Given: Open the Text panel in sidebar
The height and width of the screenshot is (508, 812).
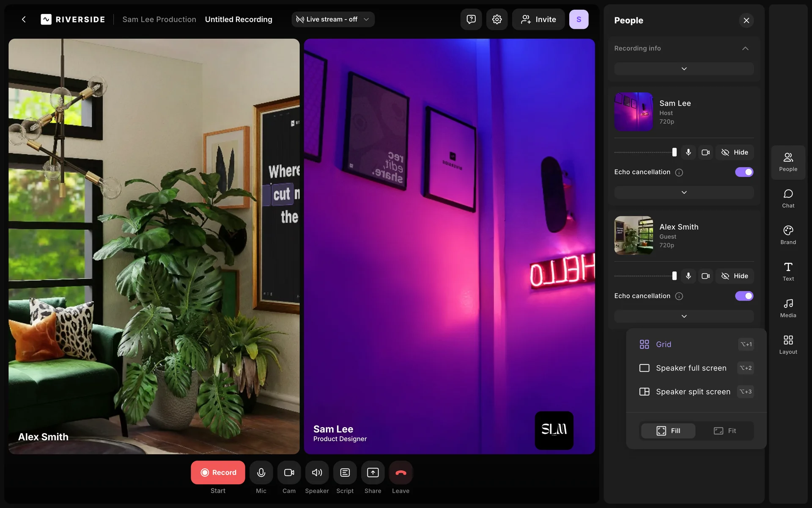Looking at the screenshot, I should (x=788, y=271).
